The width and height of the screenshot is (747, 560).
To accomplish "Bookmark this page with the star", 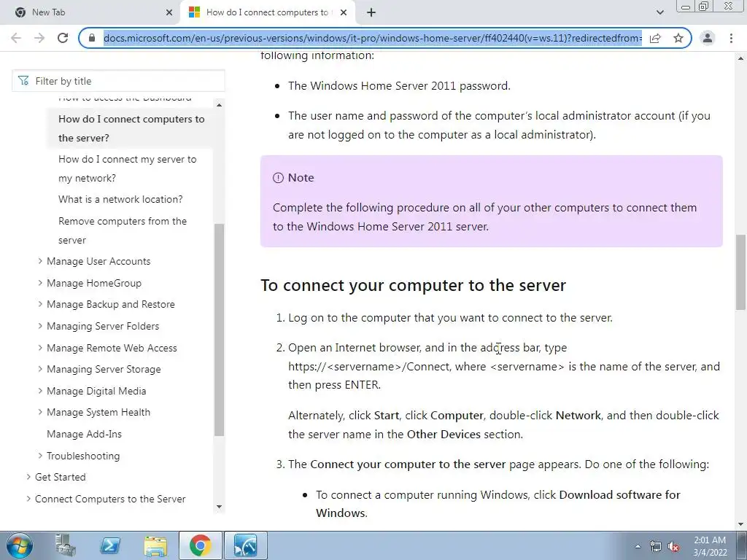I will (x=678, y=38).
